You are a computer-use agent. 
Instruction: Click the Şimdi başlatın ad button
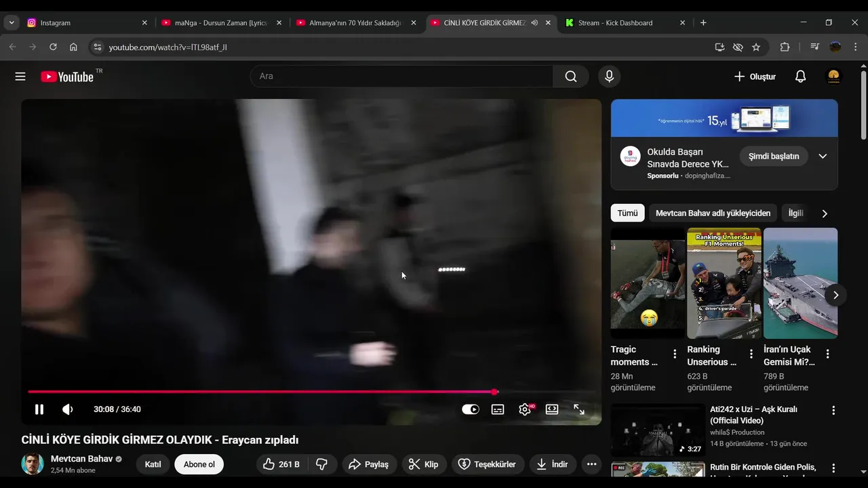[774, 156]
